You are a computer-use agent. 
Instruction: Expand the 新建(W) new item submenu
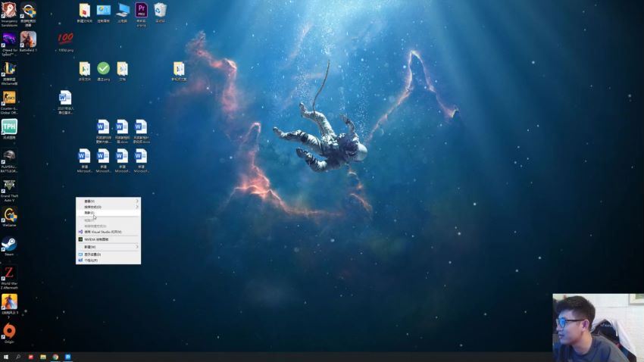tap(108, 247)
